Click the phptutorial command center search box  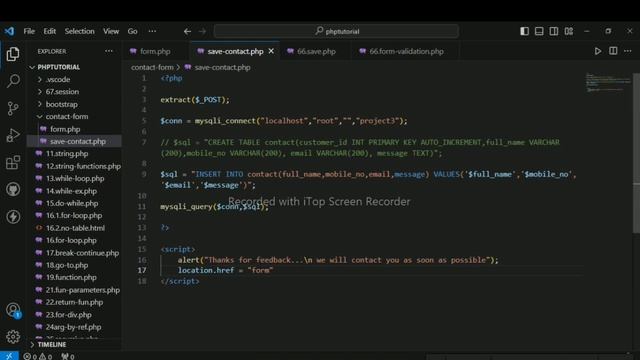click(x=336, y=31)
